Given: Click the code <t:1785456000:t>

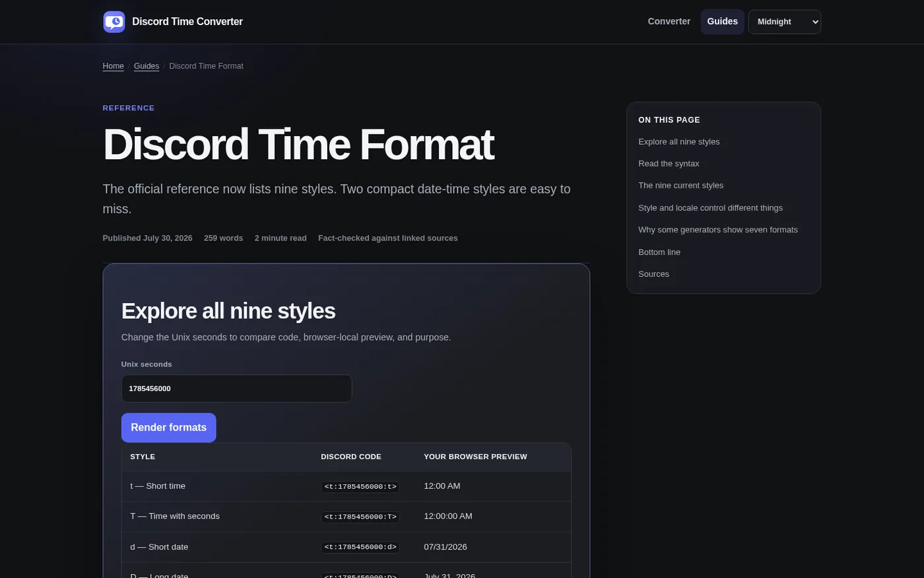Looking at the screenshot, I should (x=360, y=487).
